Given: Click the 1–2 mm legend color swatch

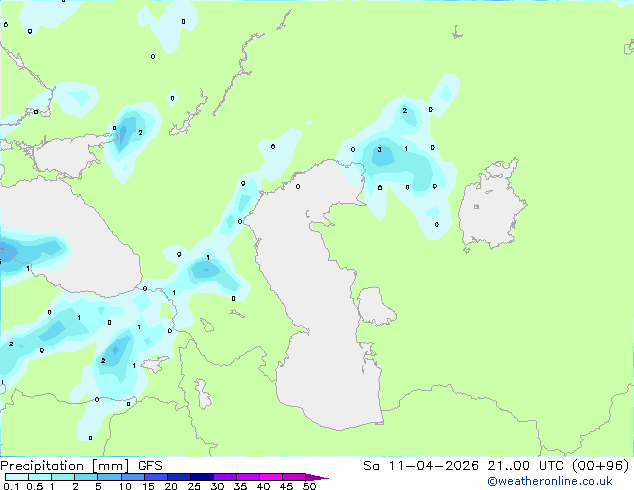Looking at the screenshot, I should [63, 477].
